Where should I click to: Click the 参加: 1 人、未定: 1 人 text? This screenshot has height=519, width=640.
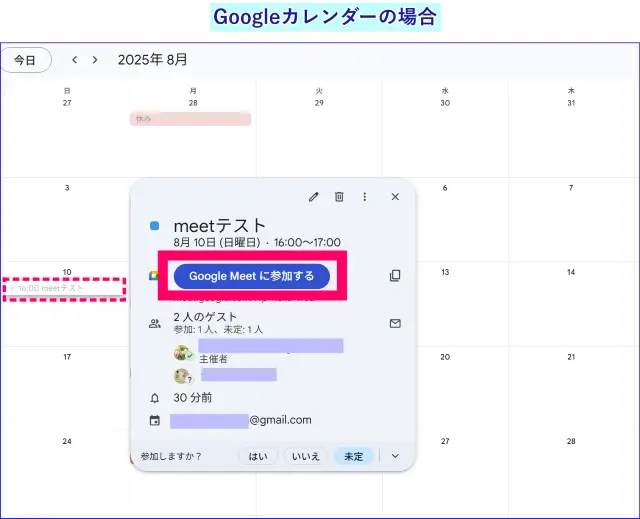coord(218,330)
